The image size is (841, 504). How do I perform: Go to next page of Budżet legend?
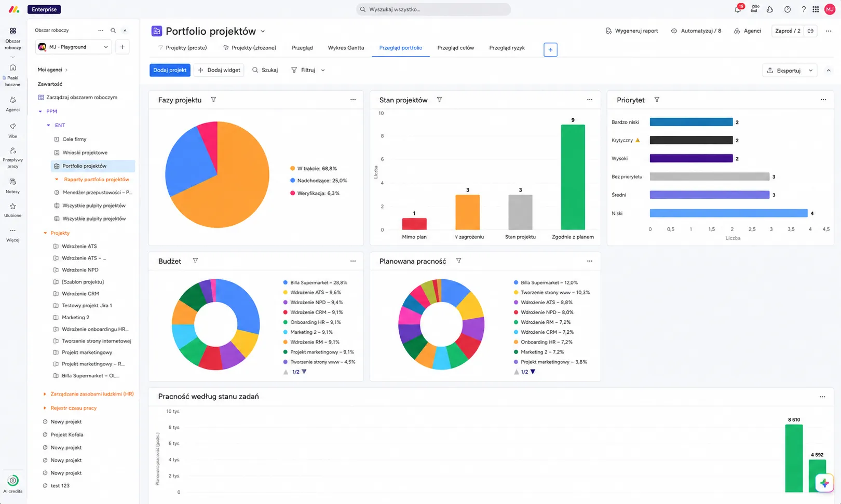[304, 372]
